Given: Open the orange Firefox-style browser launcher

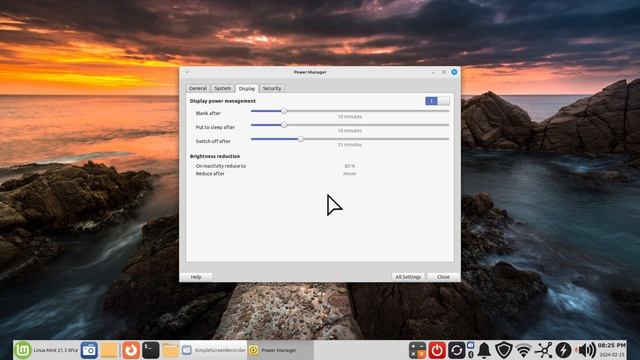Looking at the screenshot, I should point(131,350).
